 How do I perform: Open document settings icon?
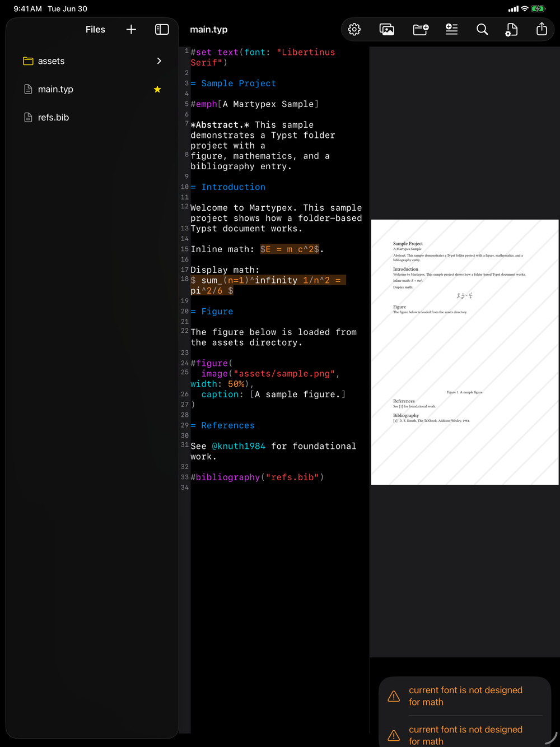pos(511,29)
